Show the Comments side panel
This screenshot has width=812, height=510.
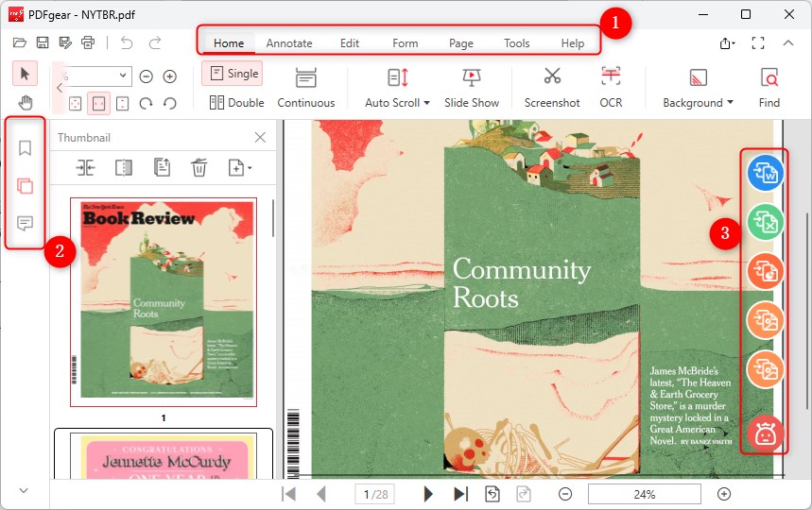tap(25, 224)
